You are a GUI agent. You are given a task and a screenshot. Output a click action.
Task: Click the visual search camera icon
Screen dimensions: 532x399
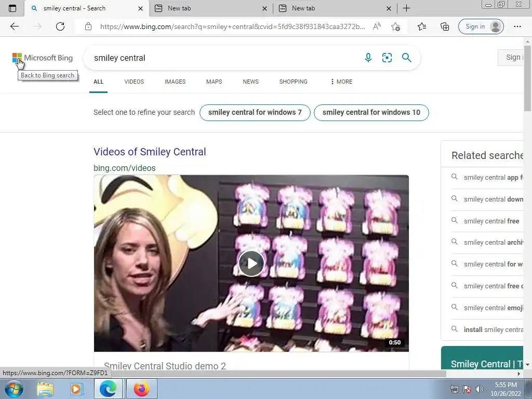tap(387, 58)
